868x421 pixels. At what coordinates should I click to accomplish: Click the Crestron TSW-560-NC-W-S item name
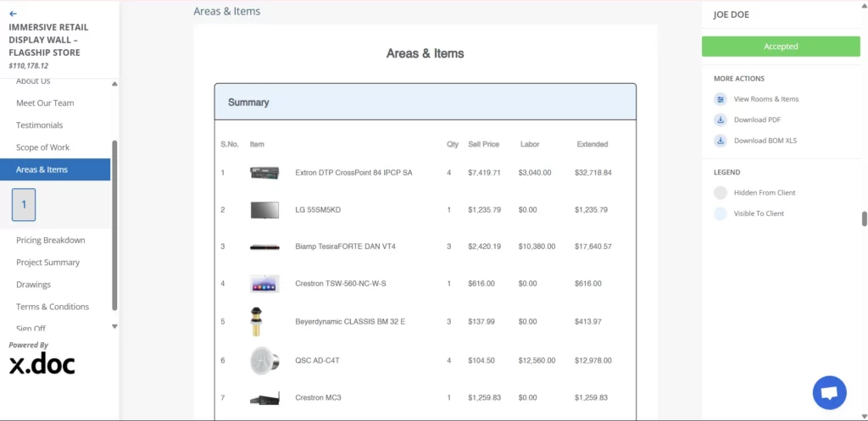pos(341,283)
